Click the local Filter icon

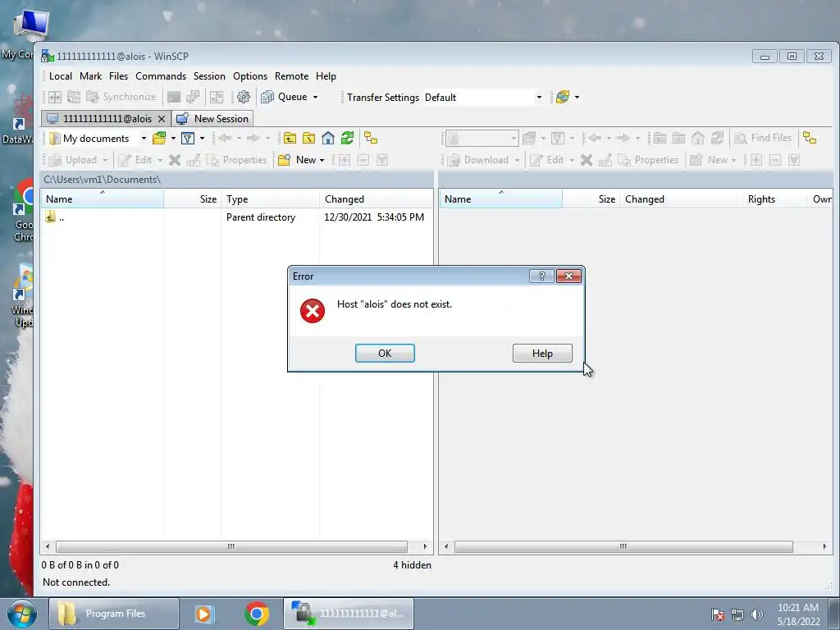188,138
